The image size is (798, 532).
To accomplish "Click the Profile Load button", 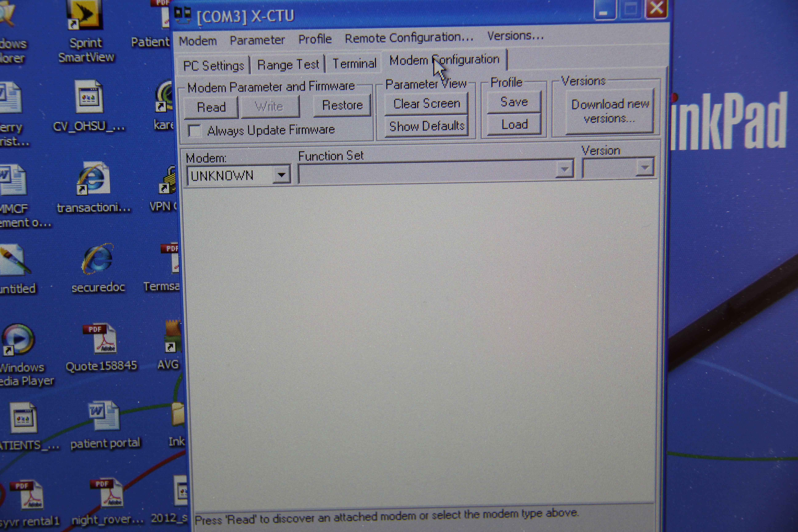I will pyautogui.click(x=514, y=125).
